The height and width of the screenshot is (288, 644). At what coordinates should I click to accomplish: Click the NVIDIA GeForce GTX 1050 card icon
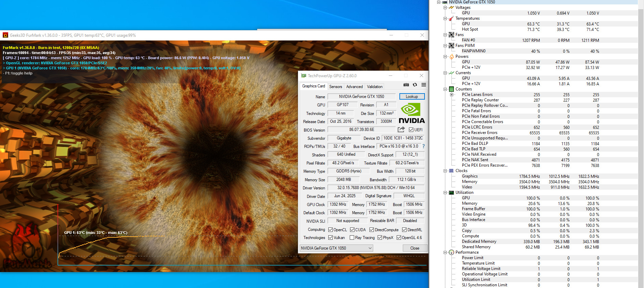point(445,2)
